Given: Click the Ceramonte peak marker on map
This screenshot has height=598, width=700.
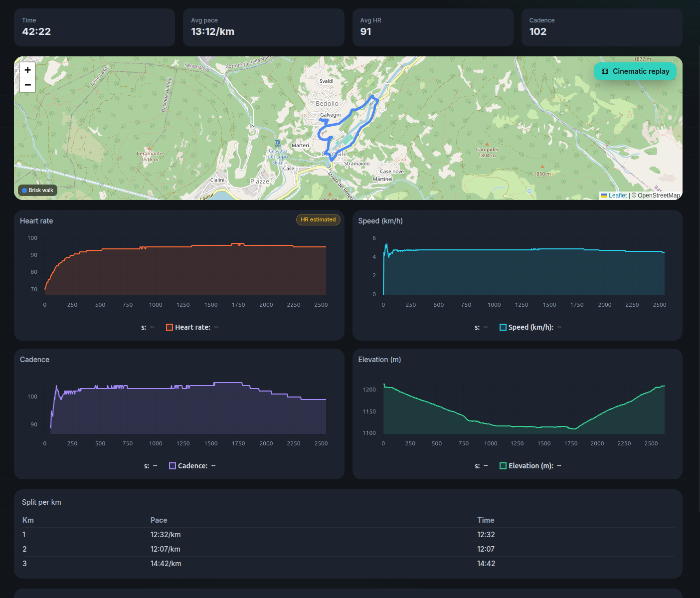Looking at the screenshot, I should [149, 148].
